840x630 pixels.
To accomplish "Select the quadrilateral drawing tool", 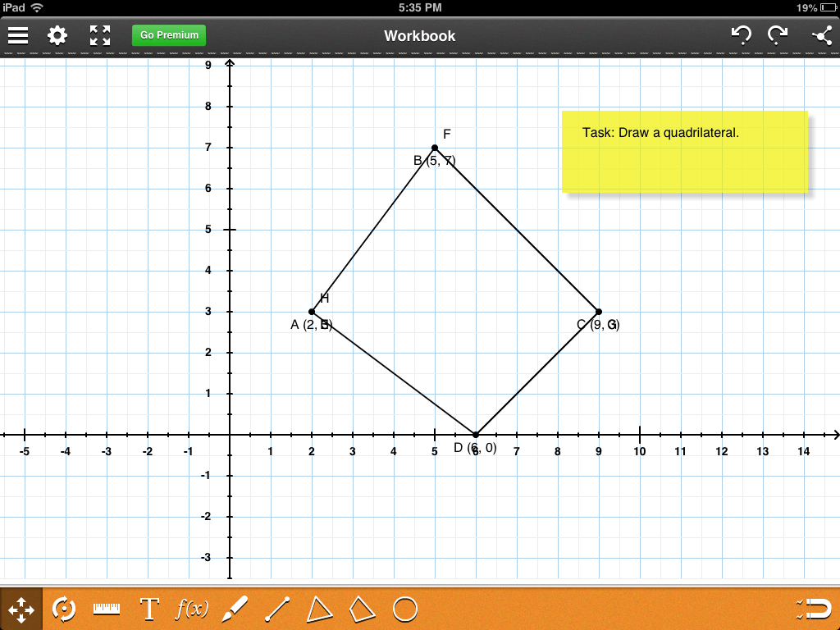I will coord(363,609).
